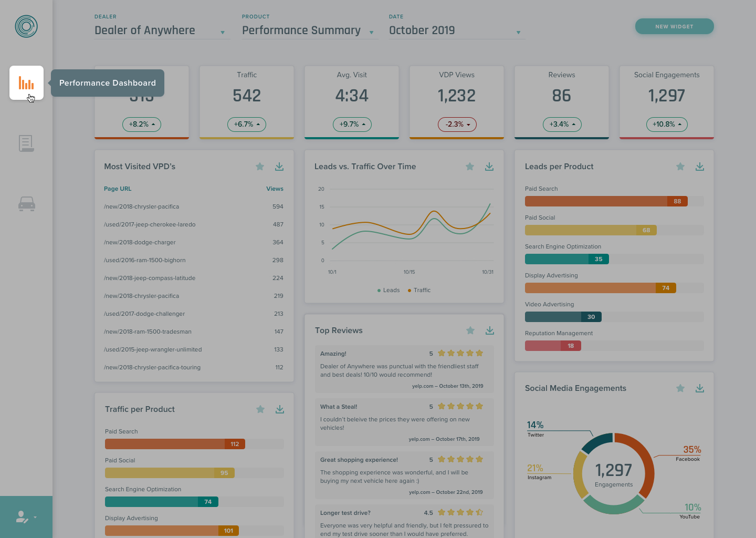Viewport: 756px width, 538px height.
Task: Favorite the Social Media Engagements widget
Action: pos(680,388)
